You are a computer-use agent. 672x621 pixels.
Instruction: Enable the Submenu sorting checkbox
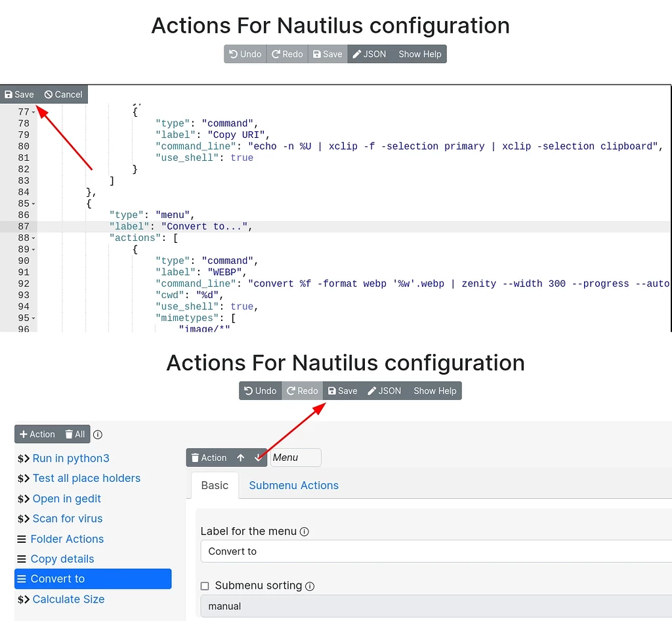(205, 586)
